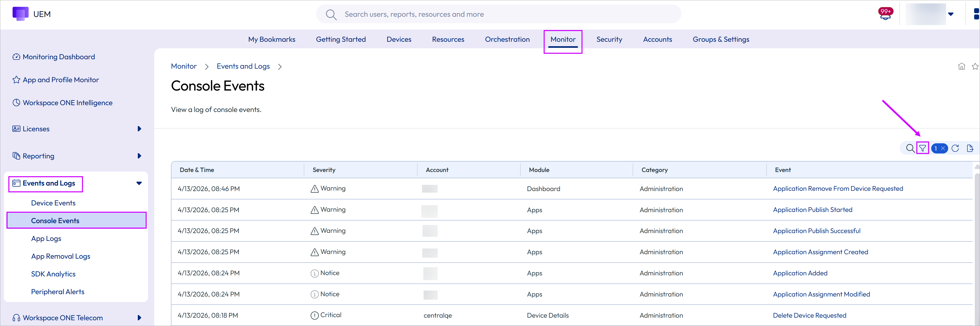Expand the Licenses sidebar section

pyautogui.click(x=139, y=129)
